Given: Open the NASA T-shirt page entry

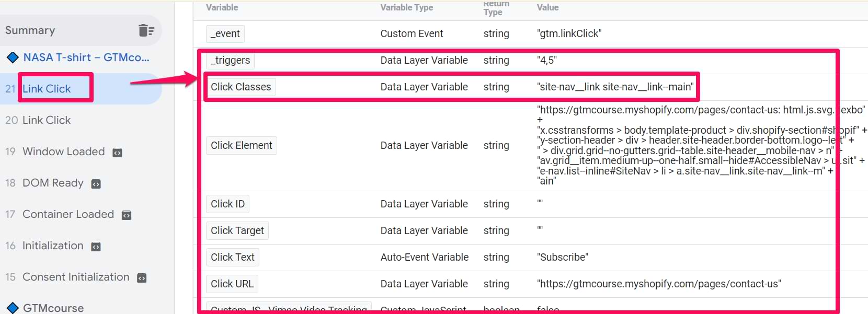Looking at the screenshot, I should click(x=86, y=57).
